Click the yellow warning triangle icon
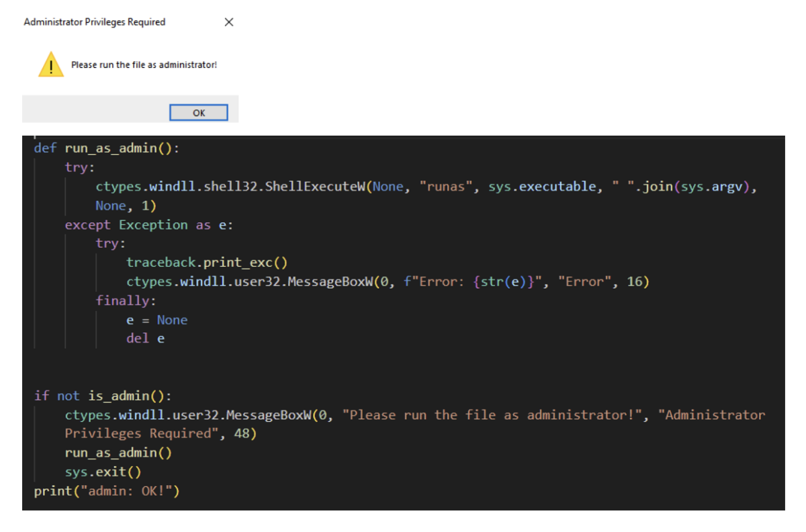 pos(50,64)
